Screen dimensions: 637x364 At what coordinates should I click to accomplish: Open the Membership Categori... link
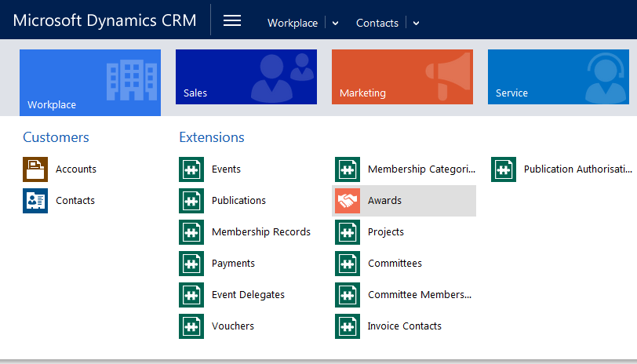click(422, 169)
